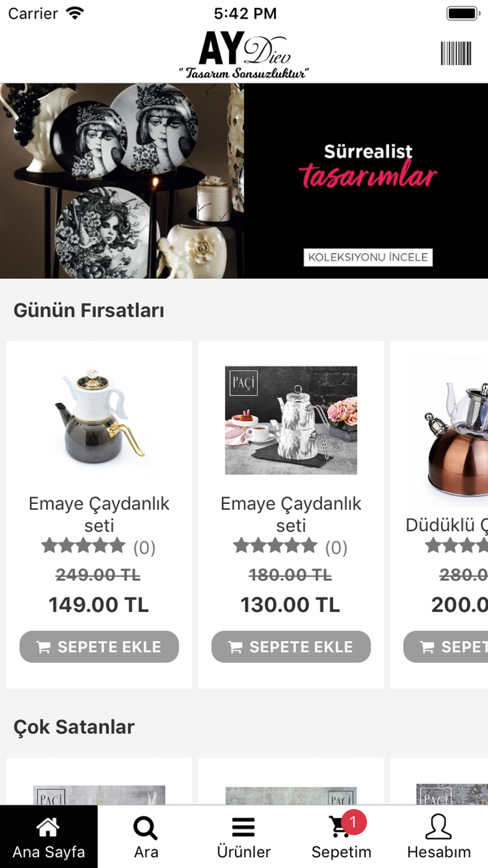Add Düdüklü kettle to cart

tap(446, 647)
